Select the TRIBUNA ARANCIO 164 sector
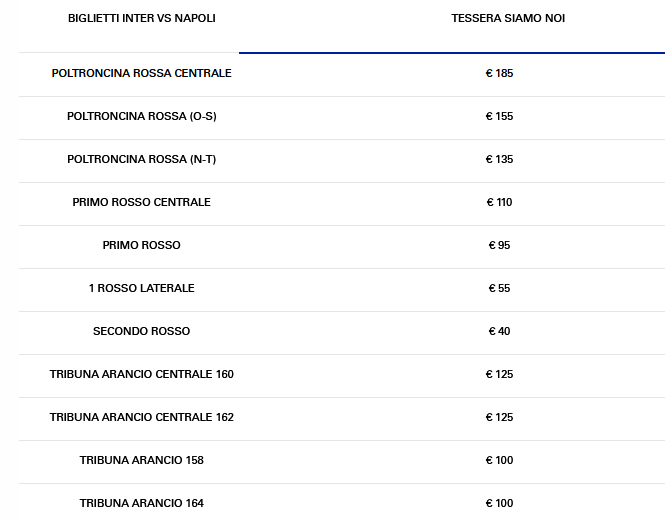Screen dimensions: 665x519 click(141, 503)
